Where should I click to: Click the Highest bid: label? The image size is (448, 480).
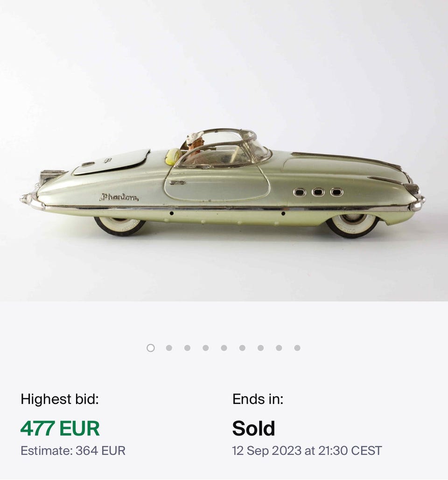pyautogui.click(x=60, y=399)
